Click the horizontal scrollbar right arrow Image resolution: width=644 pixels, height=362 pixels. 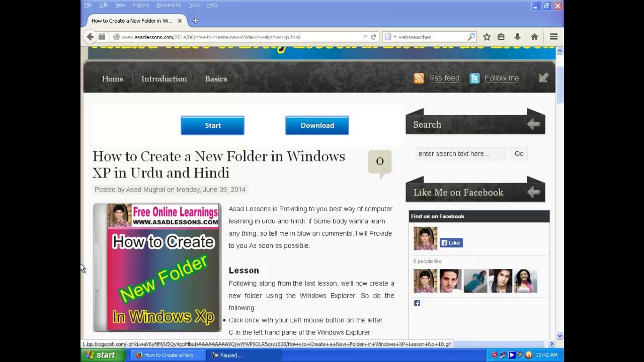click(x=551, y=344)
